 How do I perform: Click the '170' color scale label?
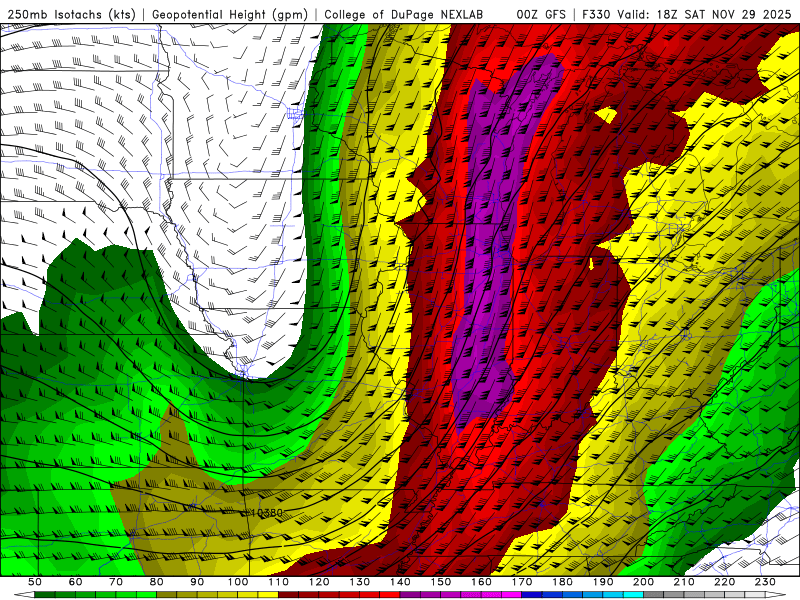[521, 582]
